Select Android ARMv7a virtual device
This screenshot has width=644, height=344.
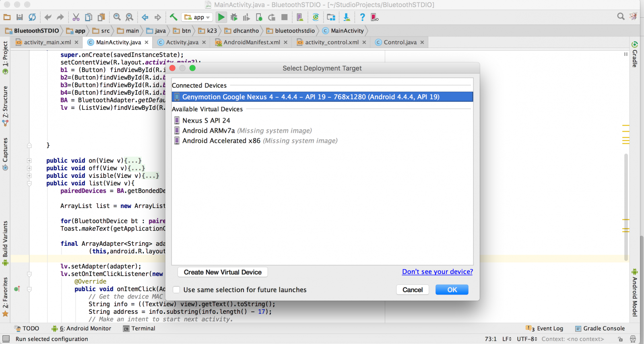pos(322,130)
